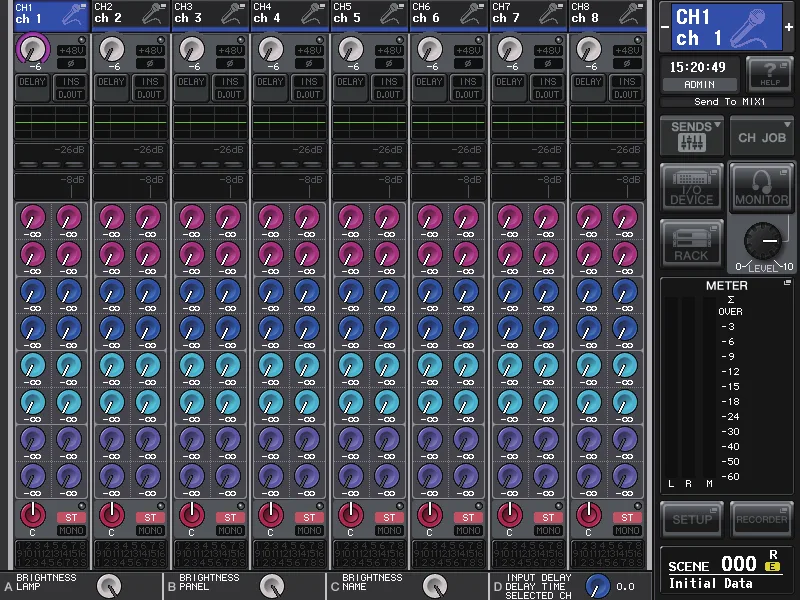The height and width of the screenshot is (600, 800).
Task: Toggle +48V phantom power on ch 3
Action: (x=230, y=51)
